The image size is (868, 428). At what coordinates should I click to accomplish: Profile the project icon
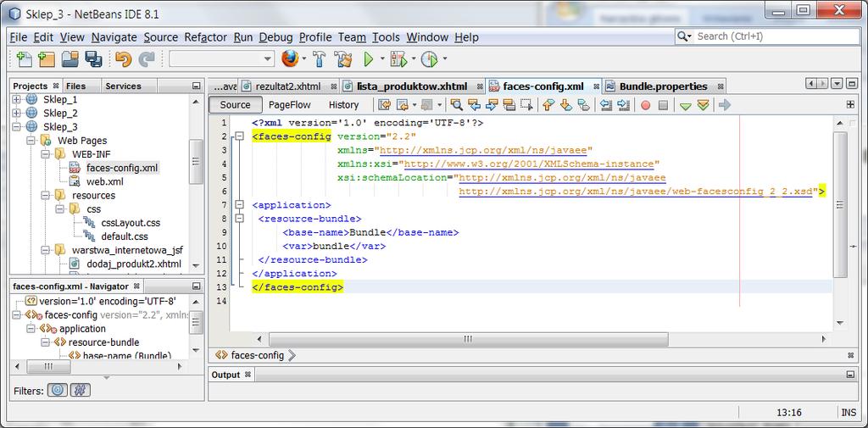pos(430,58)
